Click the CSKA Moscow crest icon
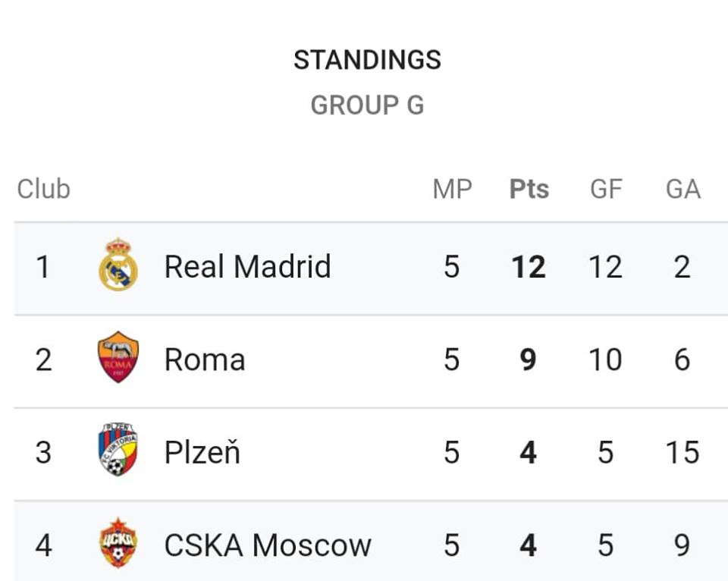The width and height of the screenshot is (728, 581). click(x=118, y=543)
